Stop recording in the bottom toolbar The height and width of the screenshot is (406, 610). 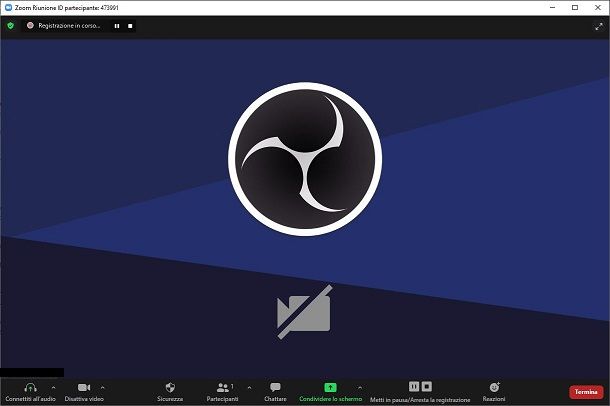(x=427, y=387)
